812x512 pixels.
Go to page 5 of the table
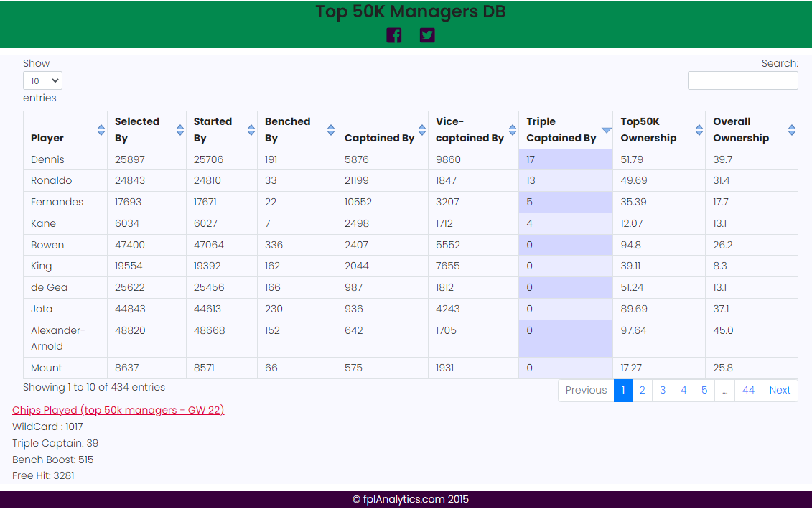pyautogui.click(x=704, y=390)
